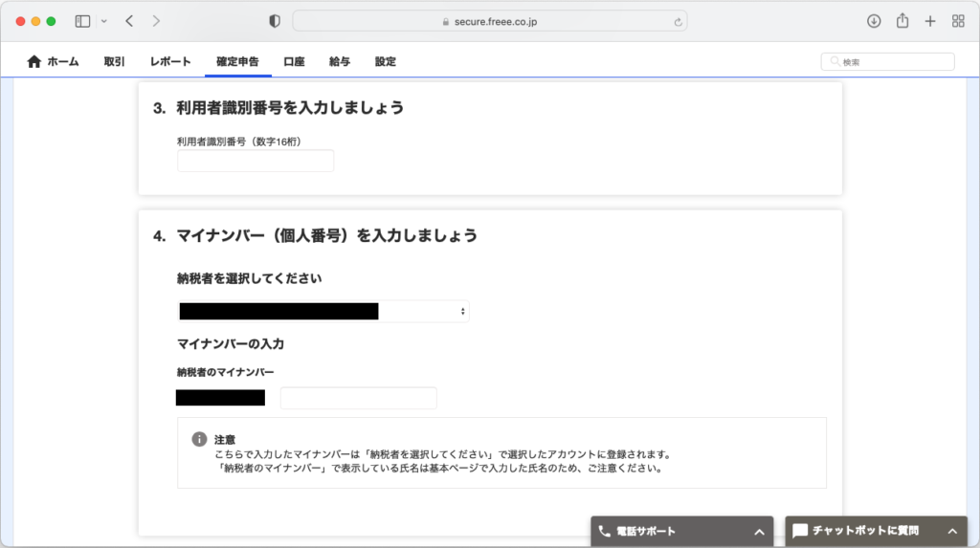Focus the 利用者識別番号 input field
The height and width of the screenshot is (548, 980).
255,161
